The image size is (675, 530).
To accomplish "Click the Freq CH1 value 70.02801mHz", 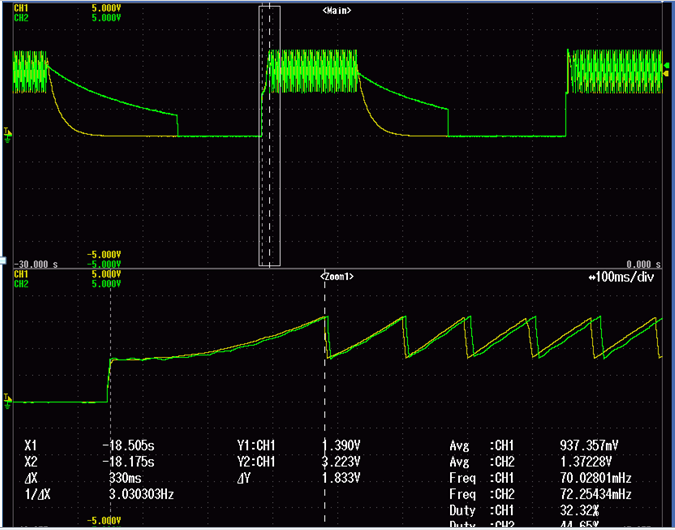I will (x=595, y=478).
